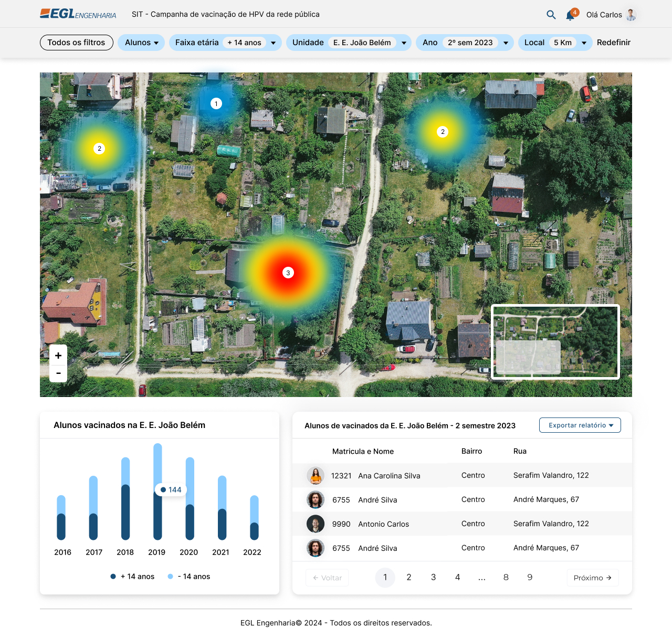Select page 9 in pagination

click(x=530, y=577)
